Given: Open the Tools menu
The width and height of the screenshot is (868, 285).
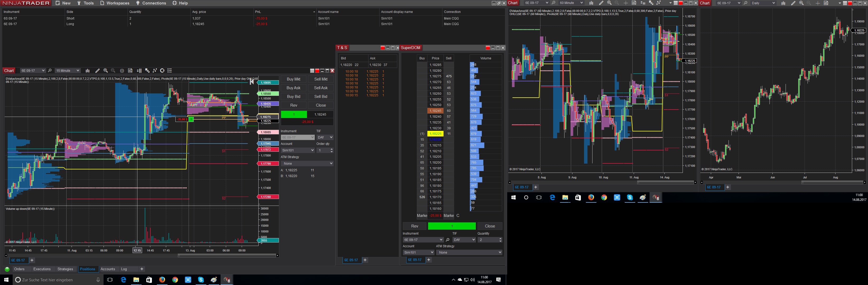Looking at the screenshot, I should [x=85, y=3].
